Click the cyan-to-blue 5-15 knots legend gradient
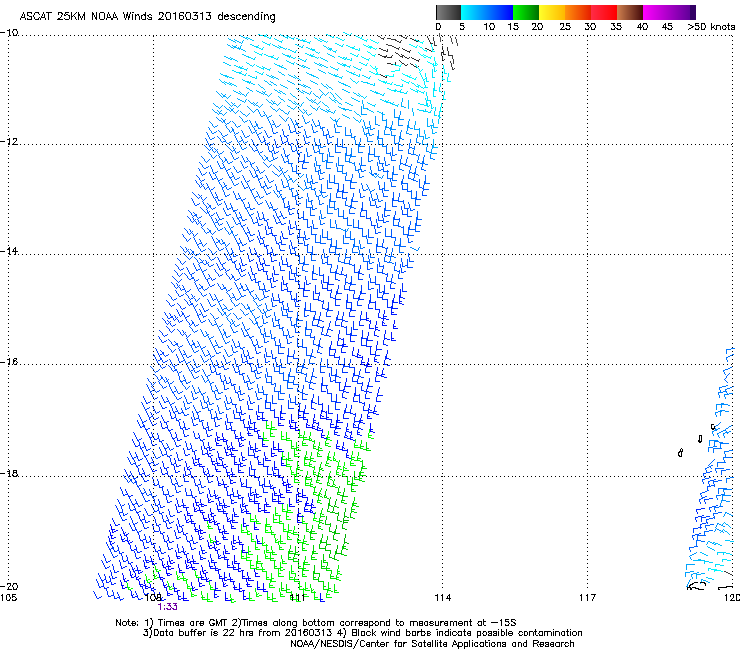The width and height of the screenshot is (740, 650). click(x=487, y=12)
